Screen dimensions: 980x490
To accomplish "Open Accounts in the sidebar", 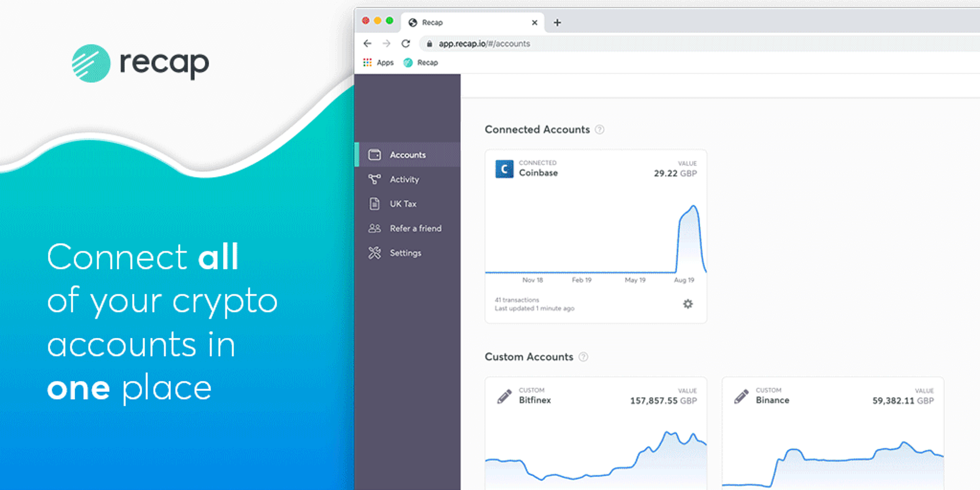I will pyautogui.click(x=408, y=155).
